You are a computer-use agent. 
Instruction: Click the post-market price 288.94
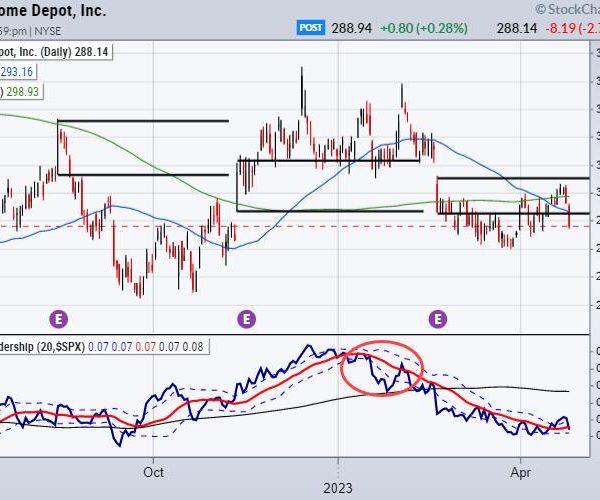point(351,28)
